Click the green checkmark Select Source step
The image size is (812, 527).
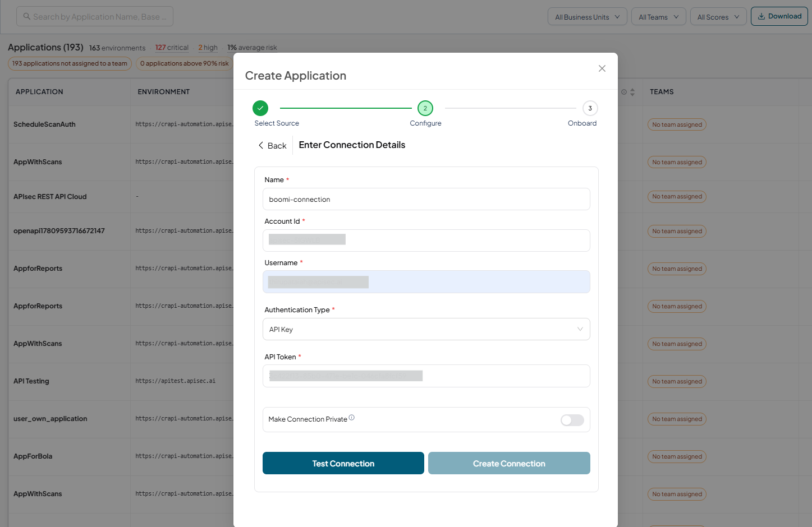260,108
